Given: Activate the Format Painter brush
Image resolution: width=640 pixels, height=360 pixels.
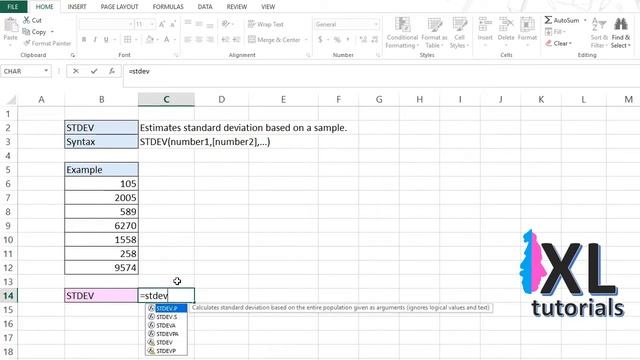Looking at the screenshot, I should (x=27, y=43).
